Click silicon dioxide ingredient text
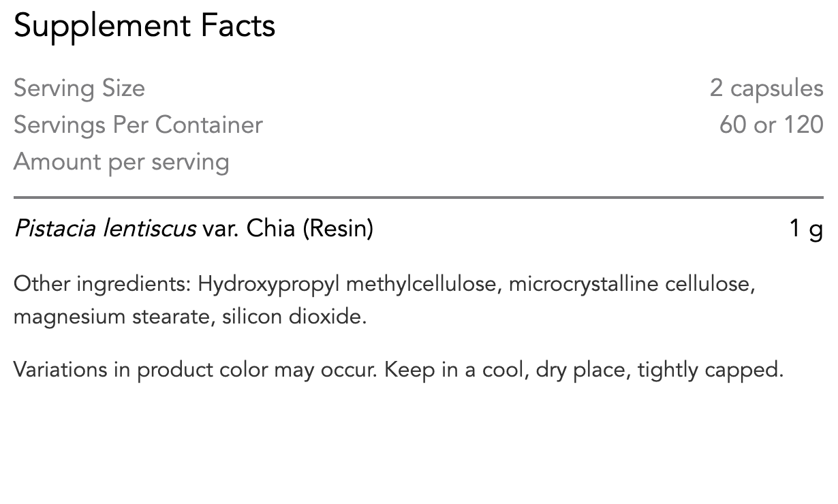The image size is (838, 504). (293, 317)
